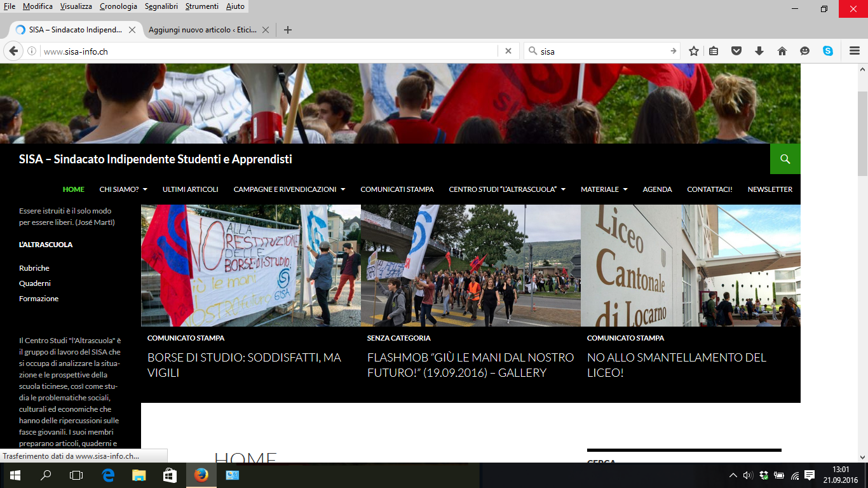868x488 pixels.
Task: Open Firefox hamburger menu
Action: click(x=855, y=51)
